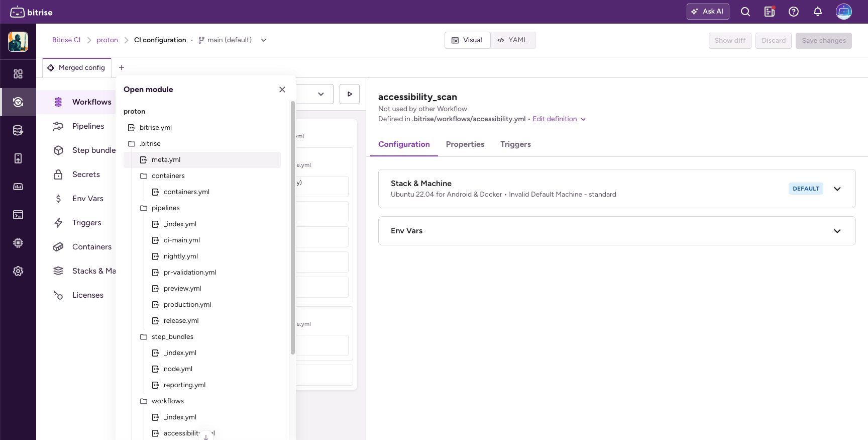Viewport: 868px width, 440px height.
Task: Open the workflow selector dropdown chevron
Action: pos(321,94)
